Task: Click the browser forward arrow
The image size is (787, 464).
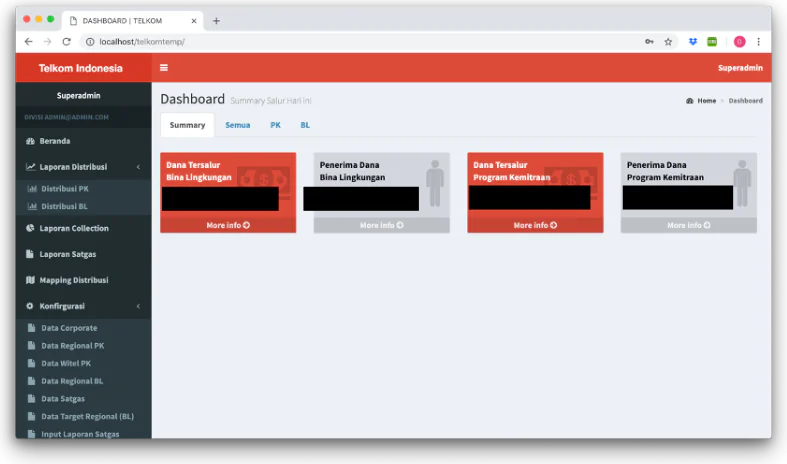Action: point(48,42)
